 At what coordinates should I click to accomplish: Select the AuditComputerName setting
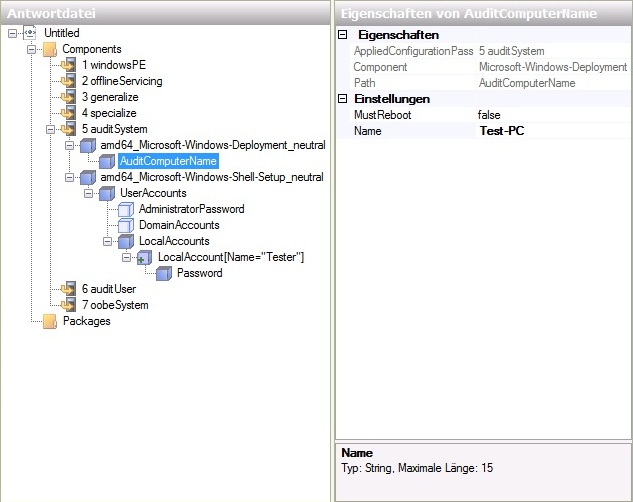169,161
